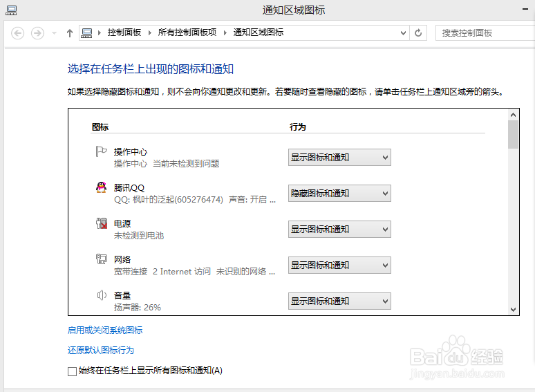
Task: Click the list scrollbar down arrow
Action: (x=513, y=310)
